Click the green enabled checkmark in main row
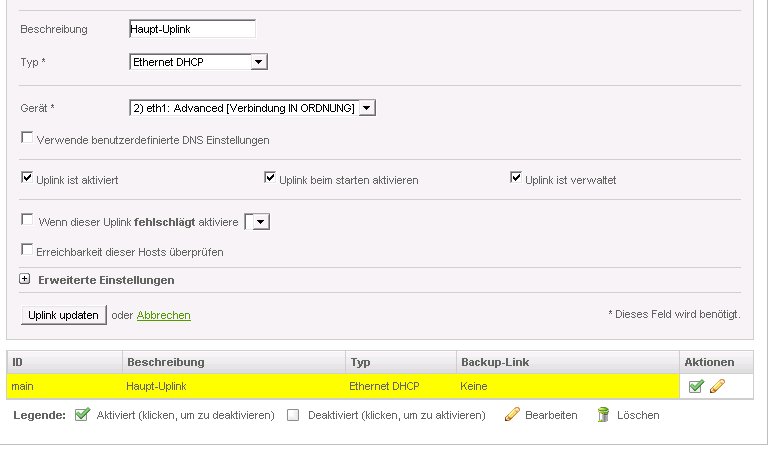 click(696, 386)
